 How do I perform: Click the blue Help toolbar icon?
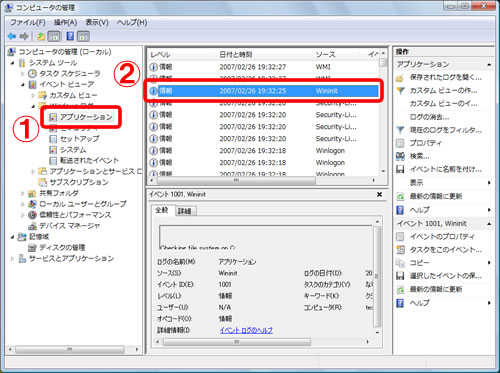pyautogui.click(x=70, y=36)
